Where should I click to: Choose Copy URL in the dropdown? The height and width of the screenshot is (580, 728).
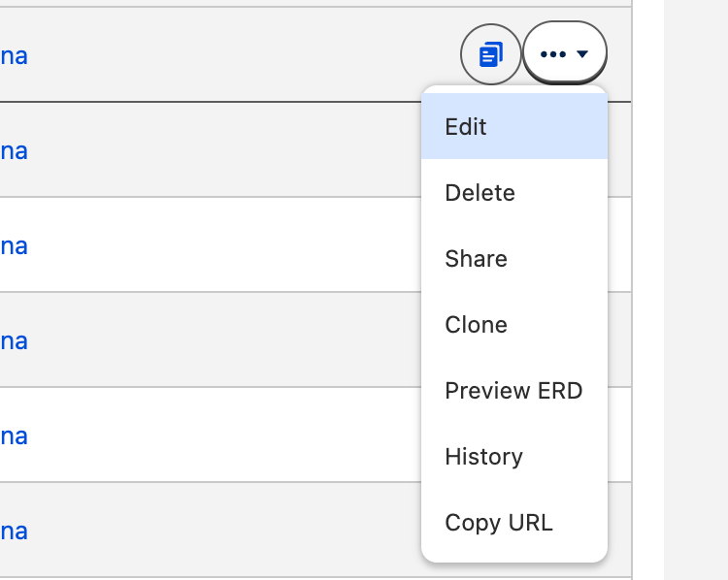click(x=514, y=523)
